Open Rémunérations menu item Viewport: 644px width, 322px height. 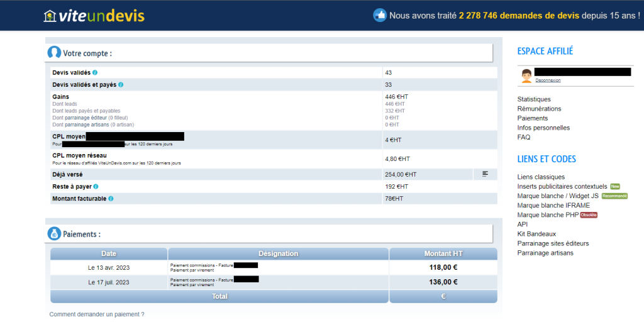click(539, 109)
